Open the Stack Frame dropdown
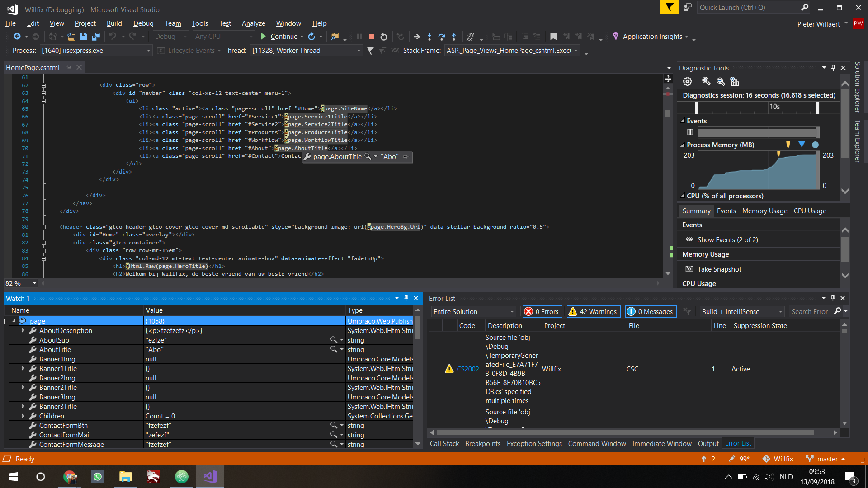This screenshot has height=488, width=868. [576, 51]
